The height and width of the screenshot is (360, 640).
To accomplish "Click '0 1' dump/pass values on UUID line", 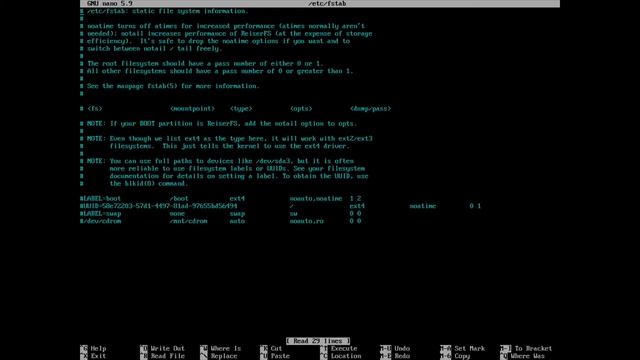I will pos(475,206).
